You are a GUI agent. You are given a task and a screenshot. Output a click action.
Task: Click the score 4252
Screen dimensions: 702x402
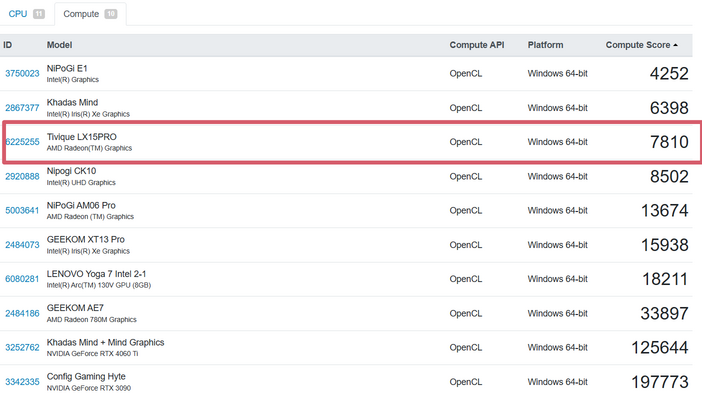669,73
